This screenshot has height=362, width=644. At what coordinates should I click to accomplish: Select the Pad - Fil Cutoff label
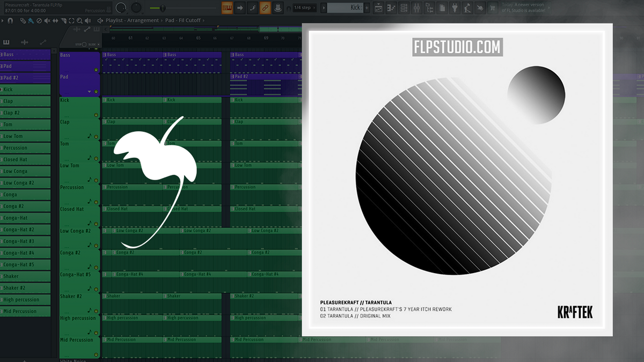point(182,20)
